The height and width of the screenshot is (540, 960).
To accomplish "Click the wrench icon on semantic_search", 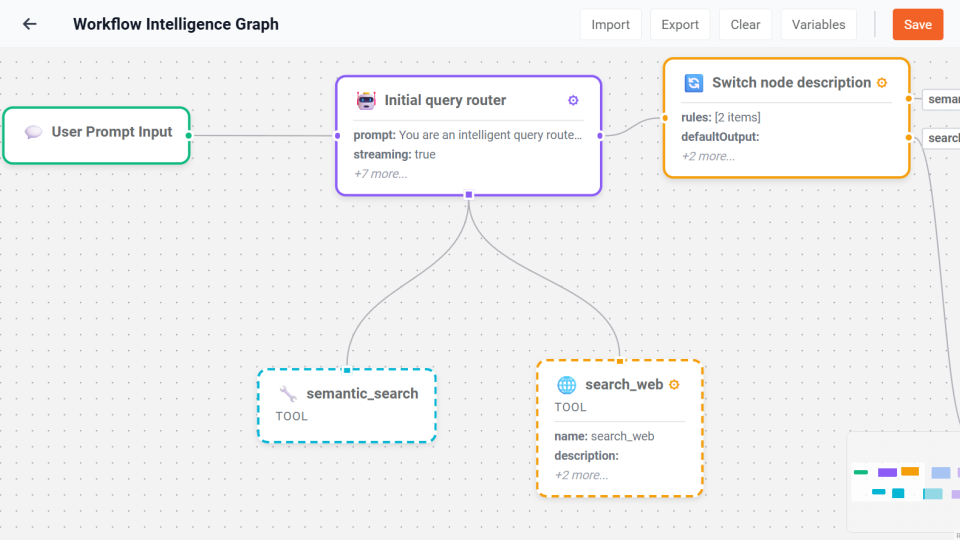I will (x=288, y=394).
